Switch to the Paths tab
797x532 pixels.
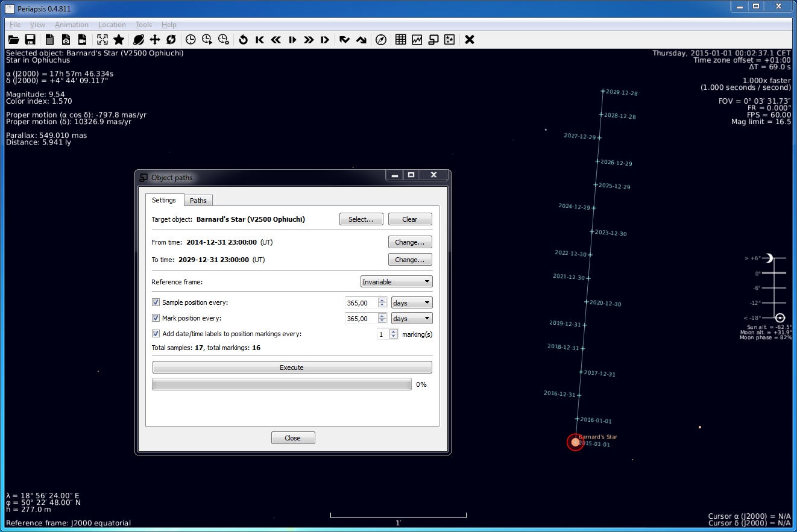pos(198,201)
